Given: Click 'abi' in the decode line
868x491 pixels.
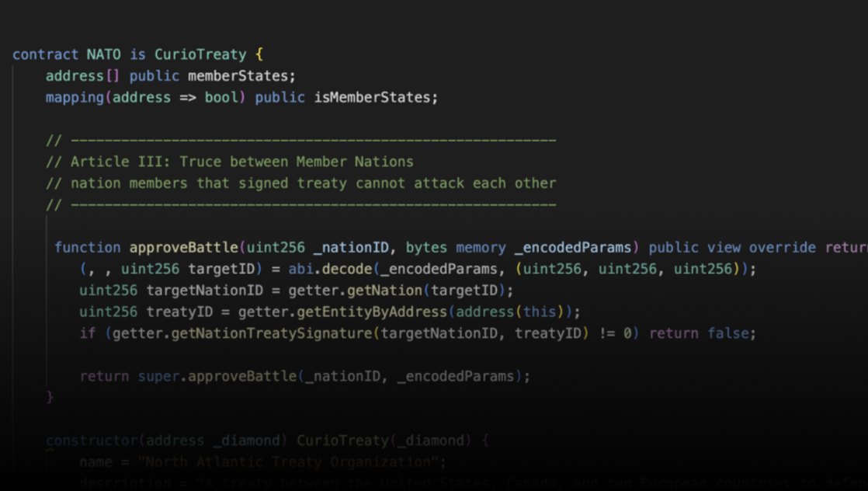Looking at the screenshot, I should coord(300,270).
